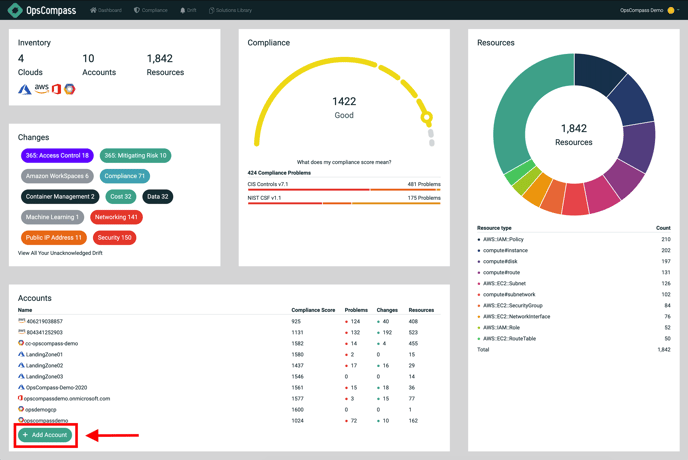
Task: Click the Count column header in Resources
Action: (x=663, y=228)
